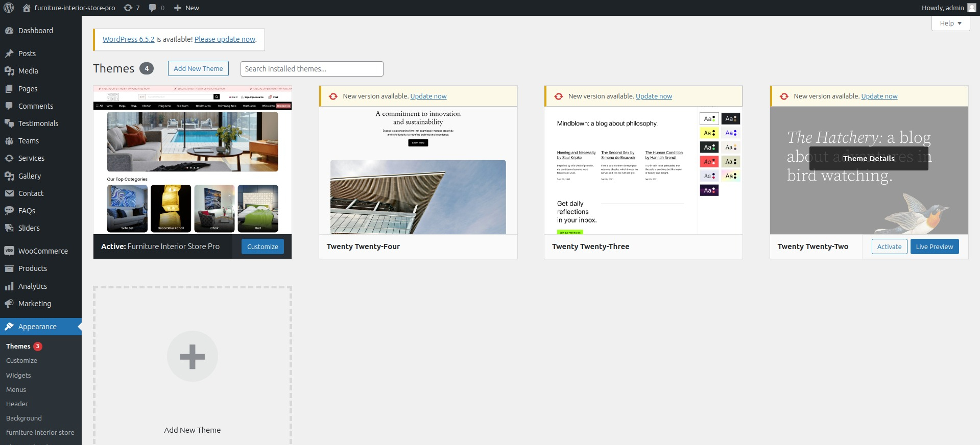Click the Marketing megaphone icon
The width and height of the screenshot is (980, 445).
point(9,304)
